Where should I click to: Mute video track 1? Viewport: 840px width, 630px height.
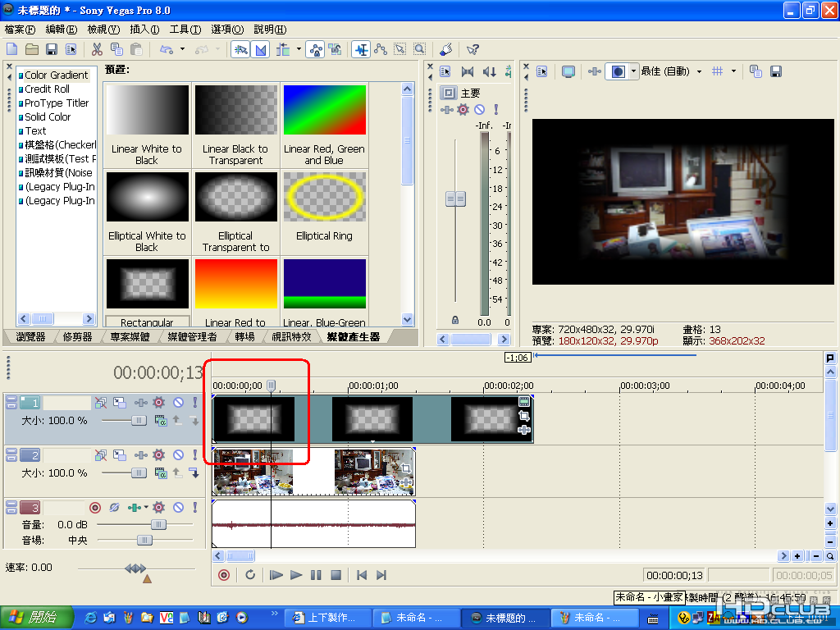(178, 403)
